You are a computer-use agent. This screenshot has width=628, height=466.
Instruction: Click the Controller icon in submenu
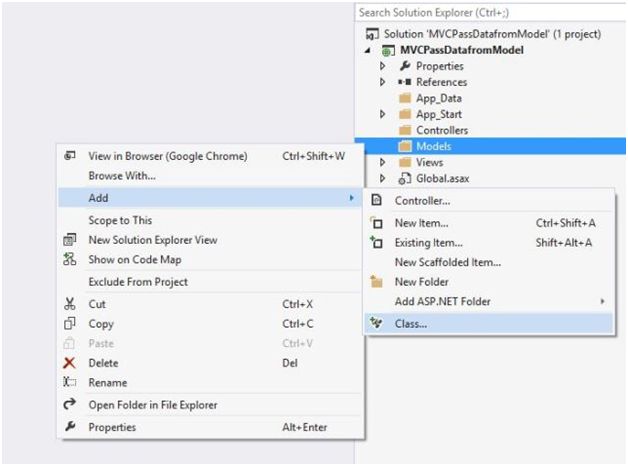(x=377, y=201)
